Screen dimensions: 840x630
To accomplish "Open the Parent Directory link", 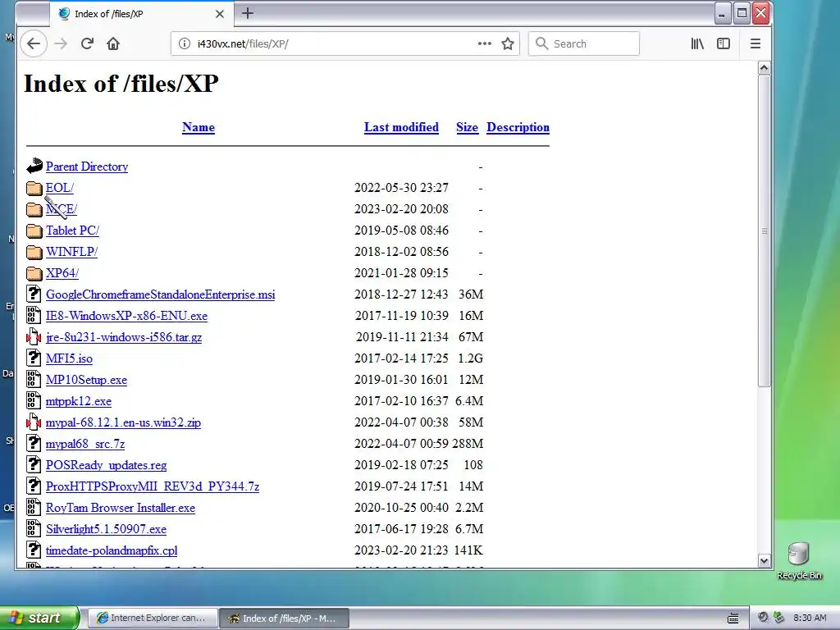I will 87,167.
